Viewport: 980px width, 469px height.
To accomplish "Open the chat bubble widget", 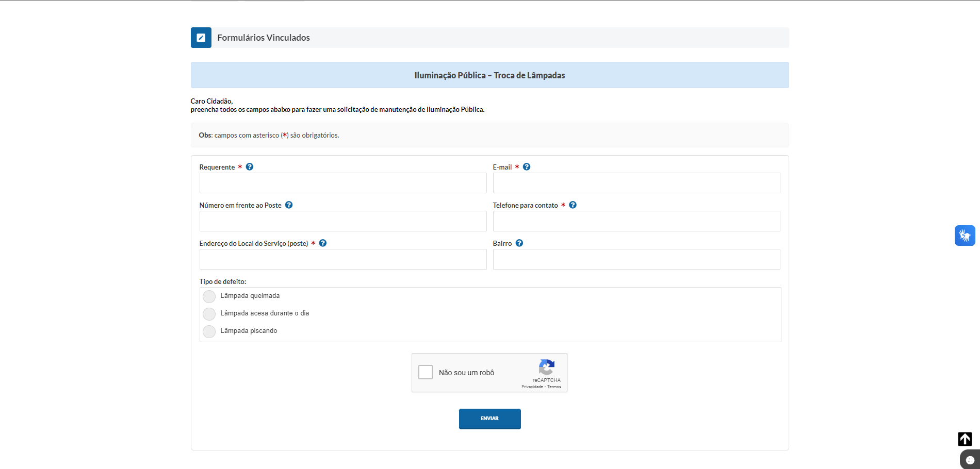I will click(x=970, y=460).
